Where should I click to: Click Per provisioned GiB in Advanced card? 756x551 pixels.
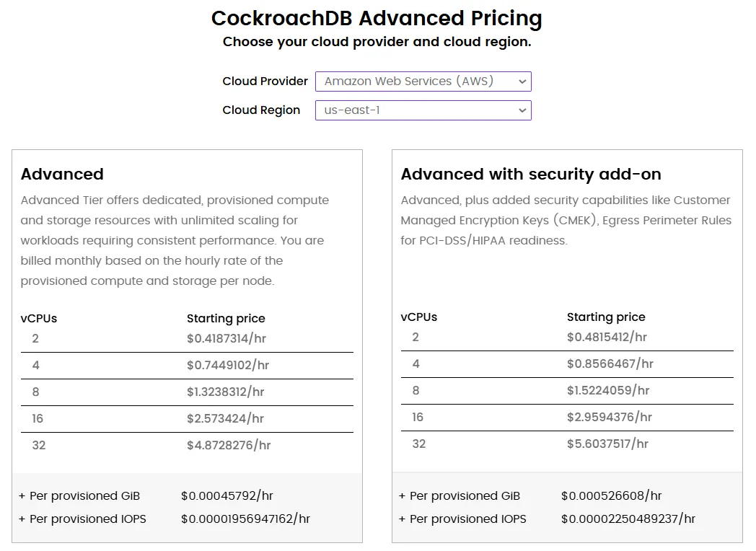(x=84, y=496)
